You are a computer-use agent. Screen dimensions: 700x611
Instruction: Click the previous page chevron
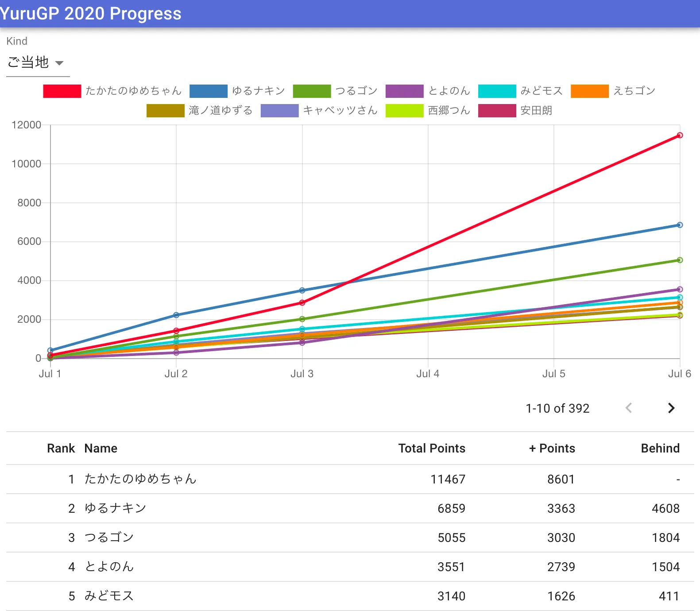628,408
